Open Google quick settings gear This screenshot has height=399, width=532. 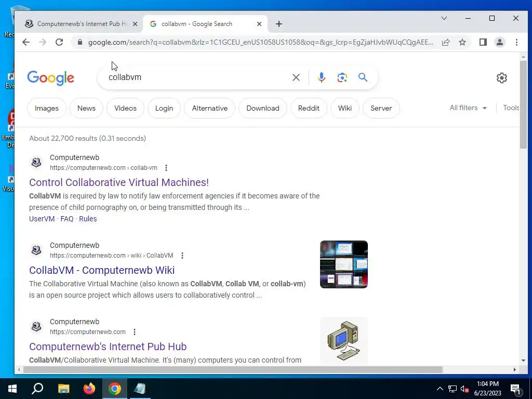pyautogui.click(x=501, y=78)
